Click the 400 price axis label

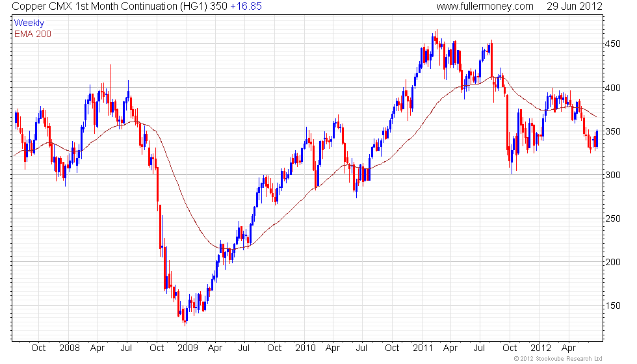point(612,88)
